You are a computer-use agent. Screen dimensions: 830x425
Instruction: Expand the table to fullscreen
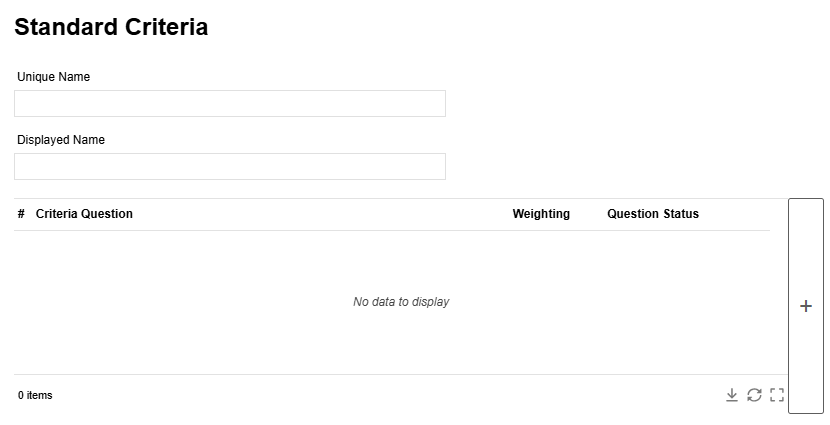(x=777, y=395)
